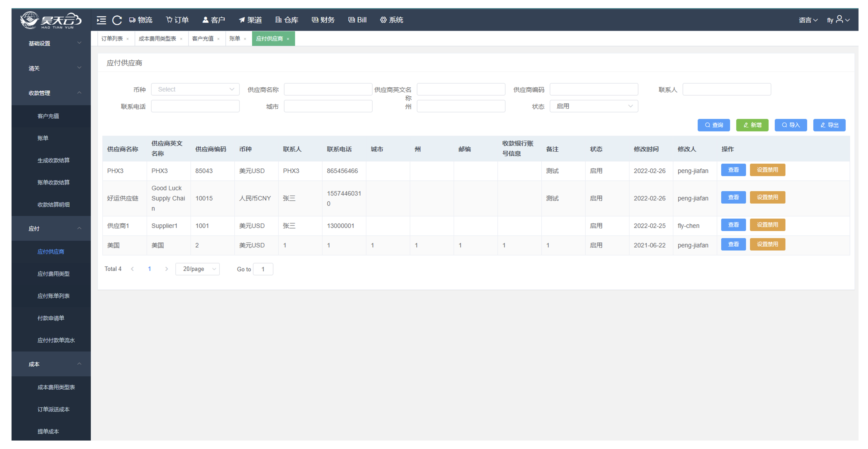Select page 1 in pagination

pyautogui.click(x=149, y=269)
